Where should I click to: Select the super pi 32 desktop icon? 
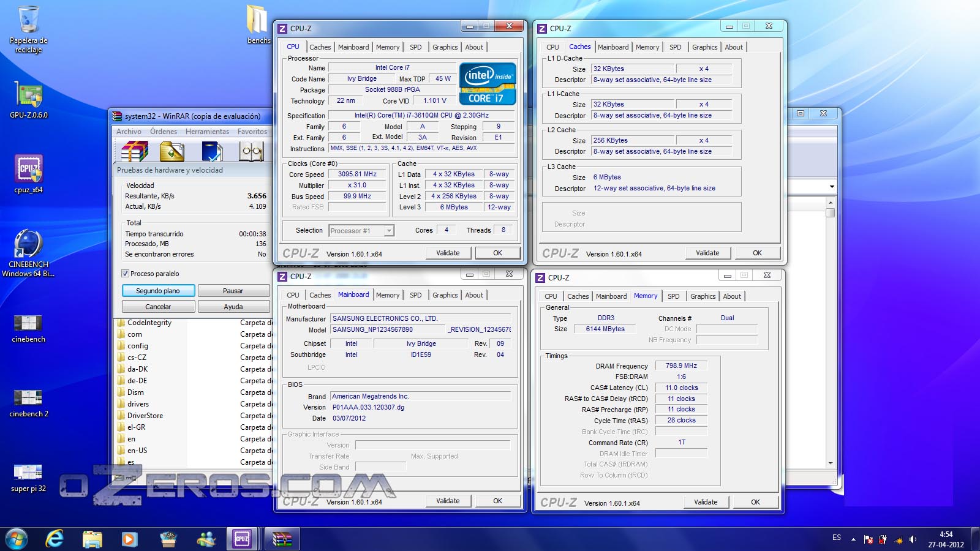click(28, 478)
